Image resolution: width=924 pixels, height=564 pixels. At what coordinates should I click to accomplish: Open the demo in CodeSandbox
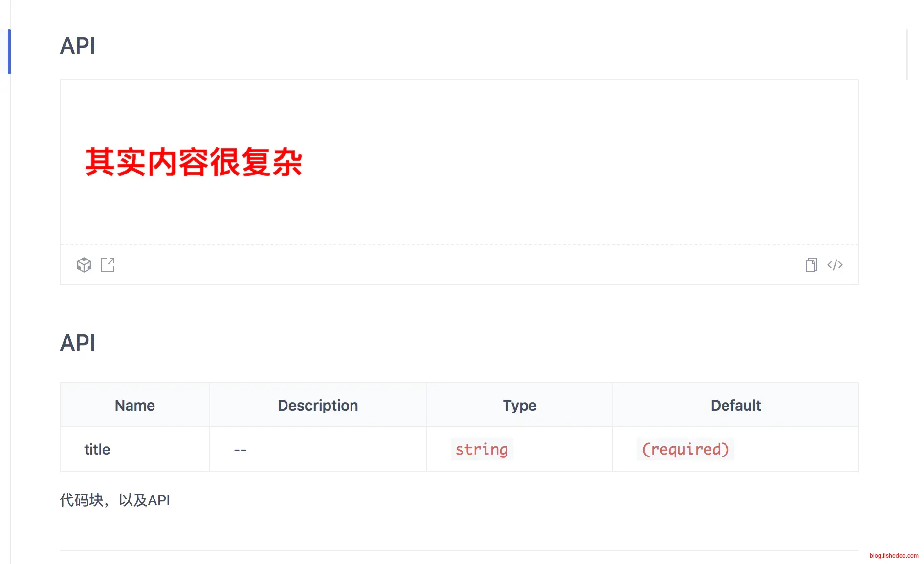84,265
